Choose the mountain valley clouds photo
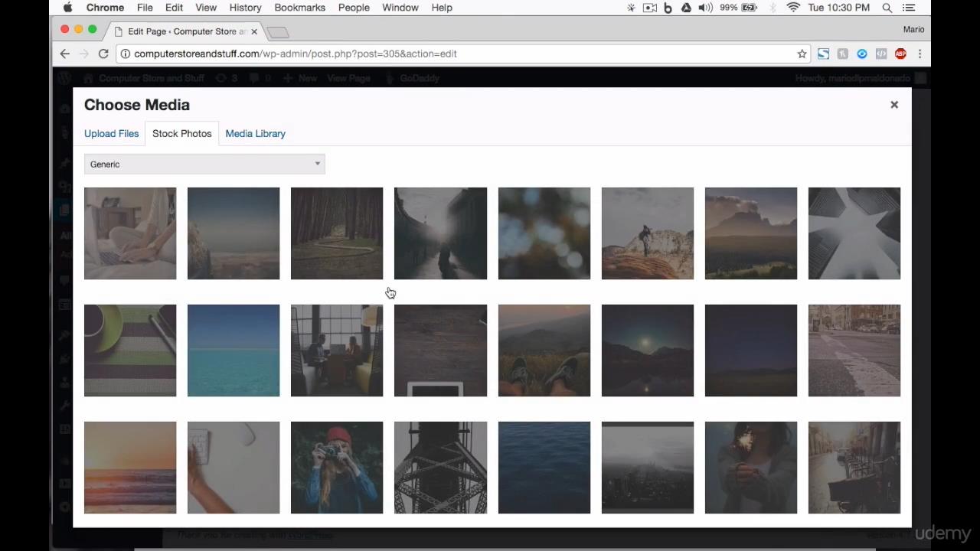This screenshot has width=980, height=551. pyautogui.click(x=751, y=233)
